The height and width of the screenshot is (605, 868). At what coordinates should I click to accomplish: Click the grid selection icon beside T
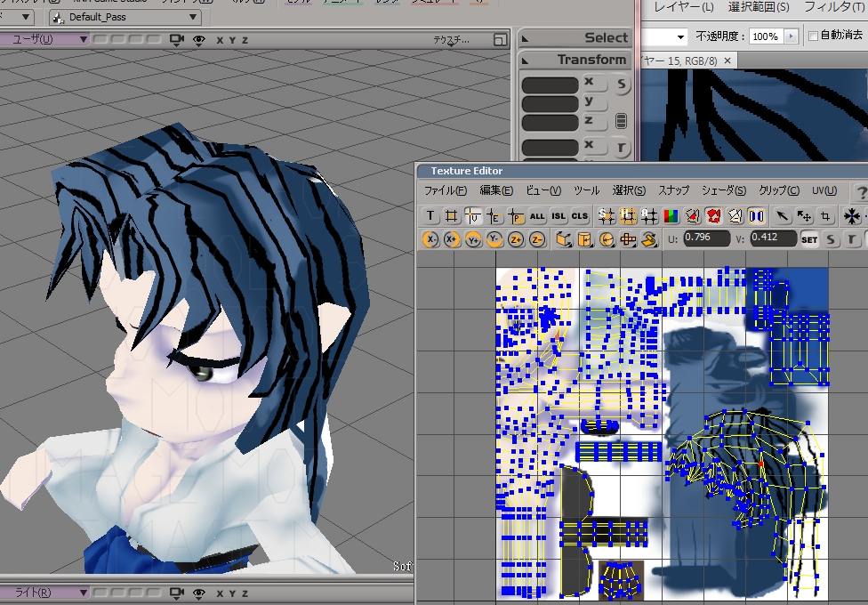[451, 216]
